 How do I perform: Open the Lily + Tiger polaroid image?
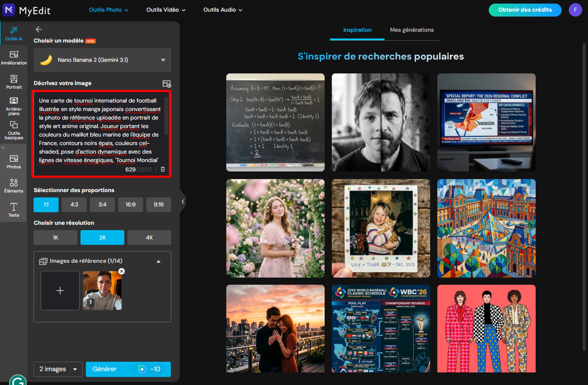pyautogui.click(x=381, y=228)
